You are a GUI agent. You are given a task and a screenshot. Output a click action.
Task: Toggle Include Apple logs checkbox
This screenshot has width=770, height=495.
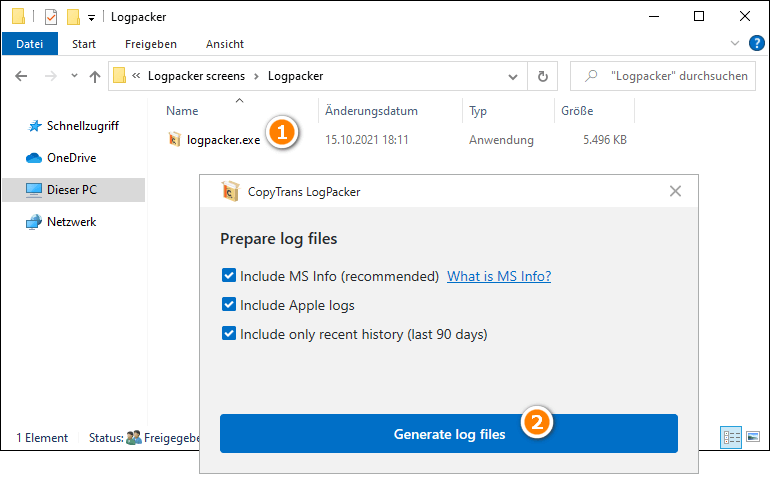pyautogui.click(x=229, y=304)
